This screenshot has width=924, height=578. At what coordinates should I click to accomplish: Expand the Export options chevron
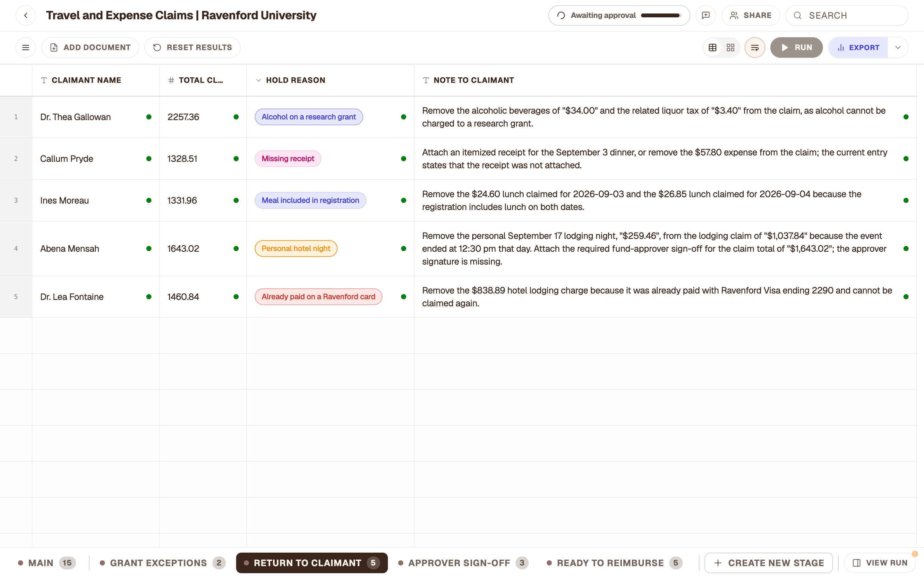pos(898,48)
